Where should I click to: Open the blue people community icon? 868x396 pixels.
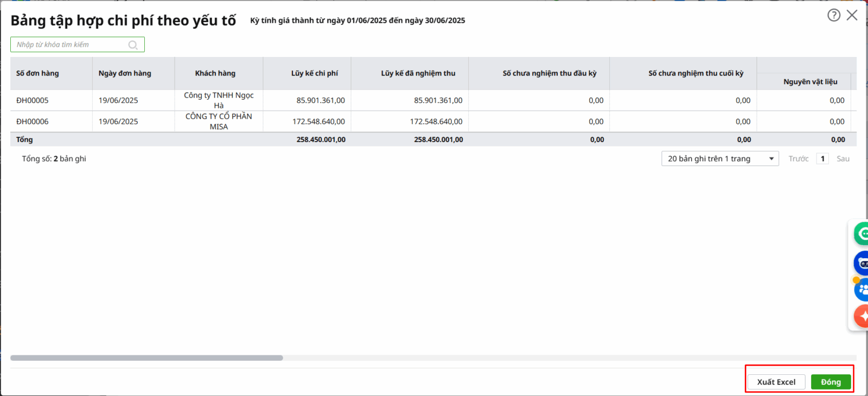click(861, 290)
